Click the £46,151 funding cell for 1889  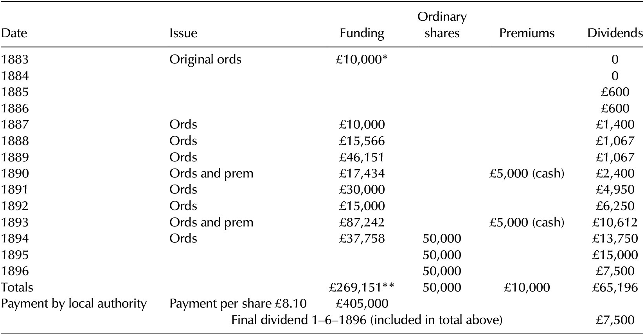click(x=362, y=157)
